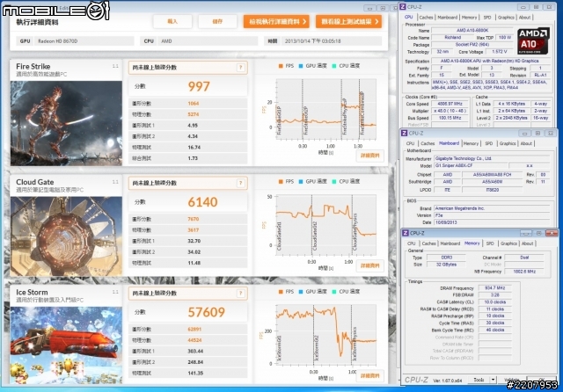Image resolution: width=563 pixels, height=392 pixels.
Task: Click the 2013/10/14 time field
Action: [331, 41]
